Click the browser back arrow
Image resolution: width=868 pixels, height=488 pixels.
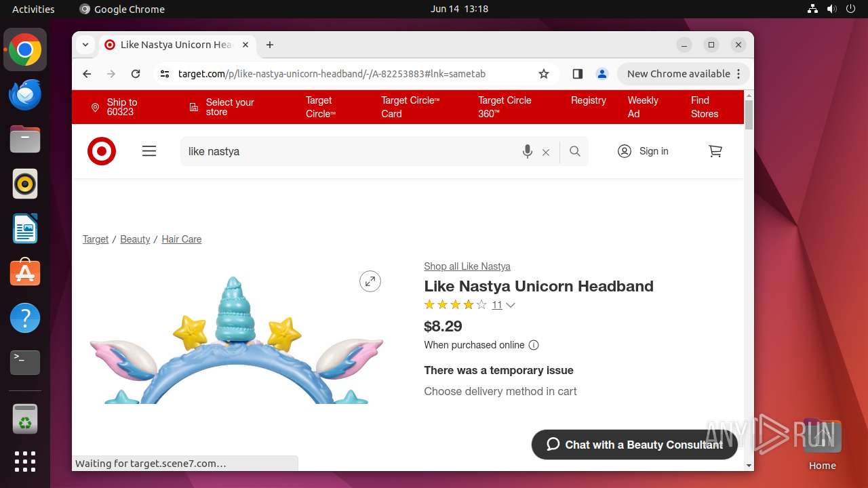point(87,74)
